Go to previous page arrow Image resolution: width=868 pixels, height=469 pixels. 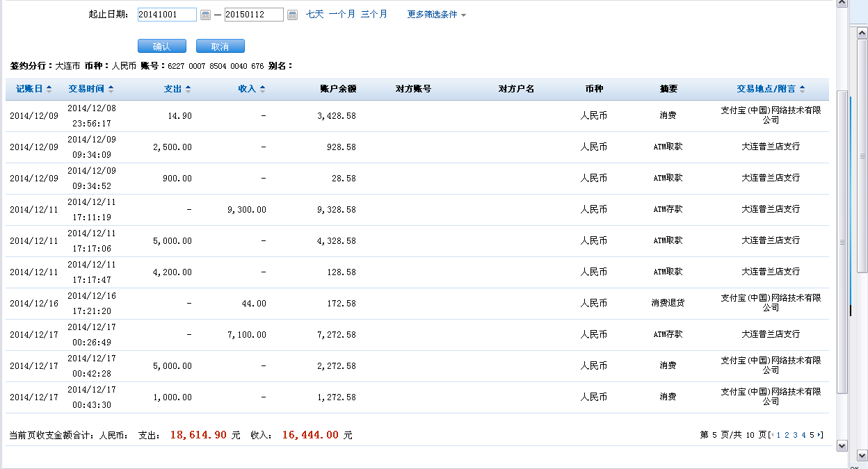771,435
